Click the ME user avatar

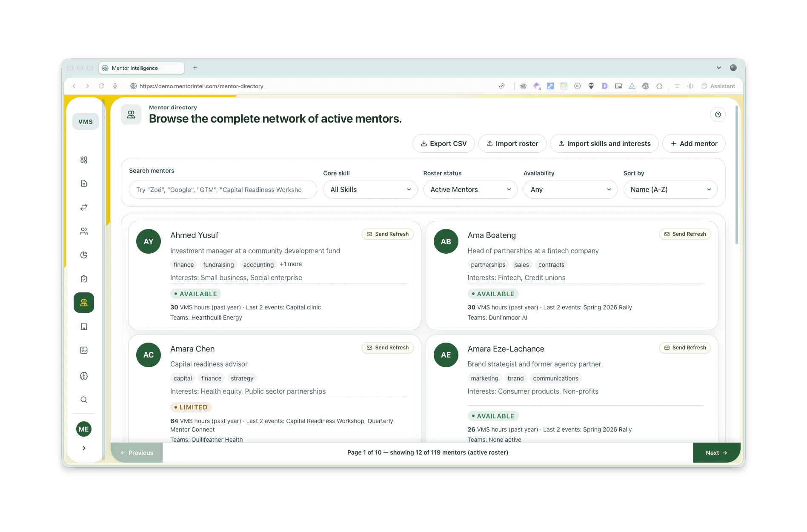click(x=84, y=429)
